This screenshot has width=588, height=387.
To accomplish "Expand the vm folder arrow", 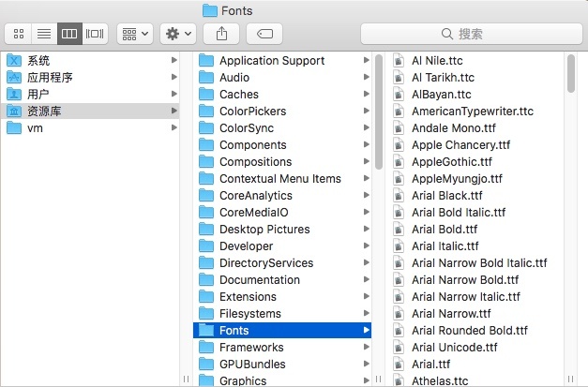I will pos(174,127).
